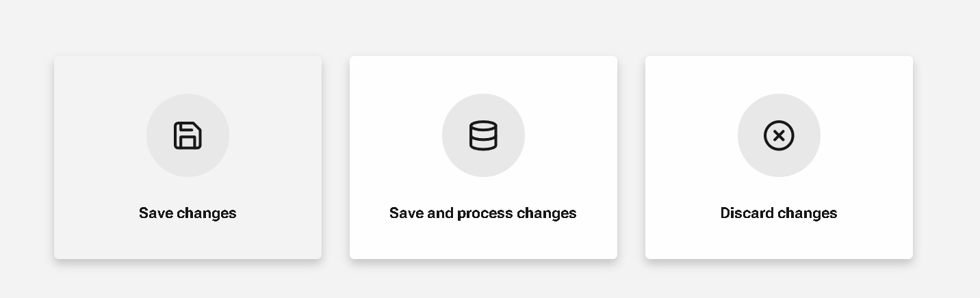Process changes via the stacked-disk icon
Image resolution: width=980 pixels, height=298 pixels.
coord(483,135)
